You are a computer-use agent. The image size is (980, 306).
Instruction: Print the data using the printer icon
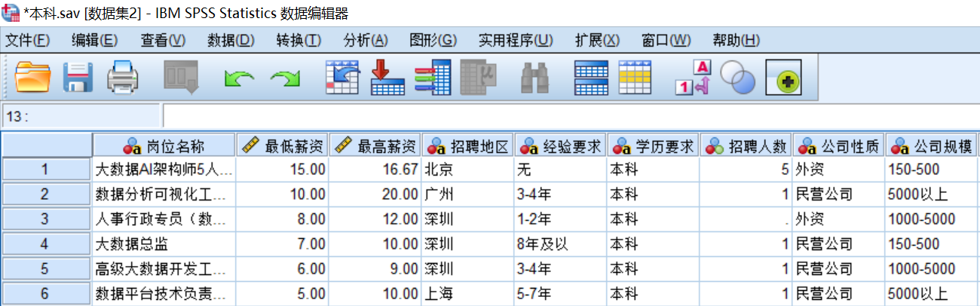pos(123,77)
